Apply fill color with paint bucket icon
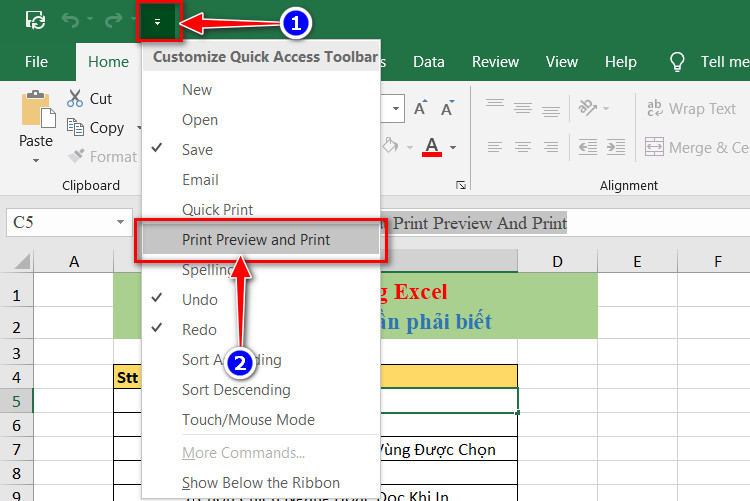This screenshot has height=501, width=750. click(390, 145)
